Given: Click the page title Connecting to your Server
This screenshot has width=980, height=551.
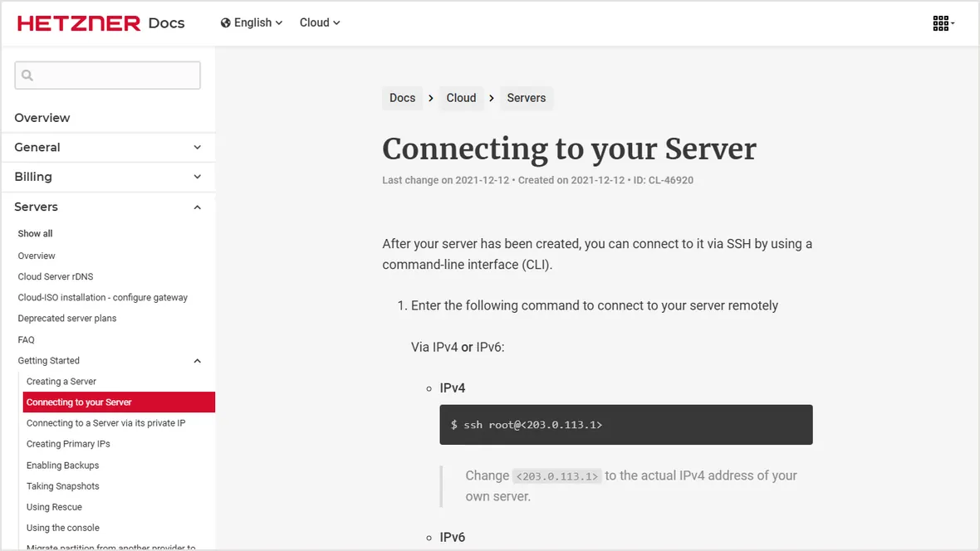Looking at the screenshot, I should coord(569,149).
